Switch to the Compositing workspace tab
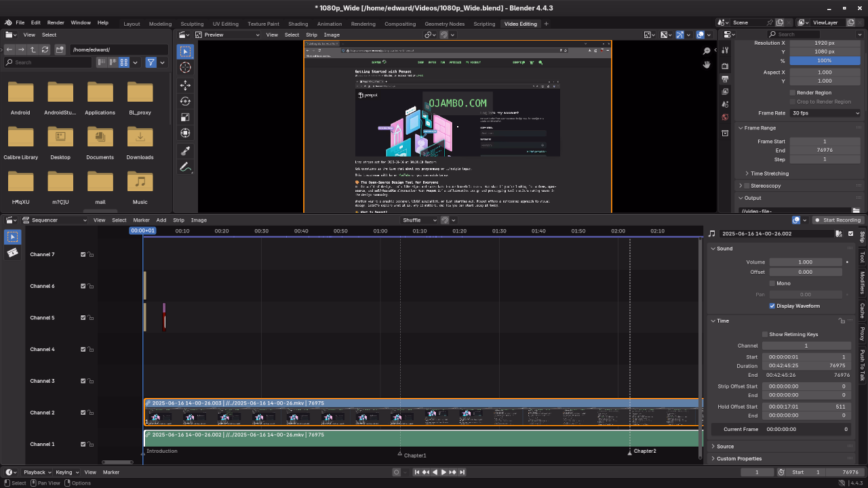Viewport: 868px width, 488px height. coord(400,24)
